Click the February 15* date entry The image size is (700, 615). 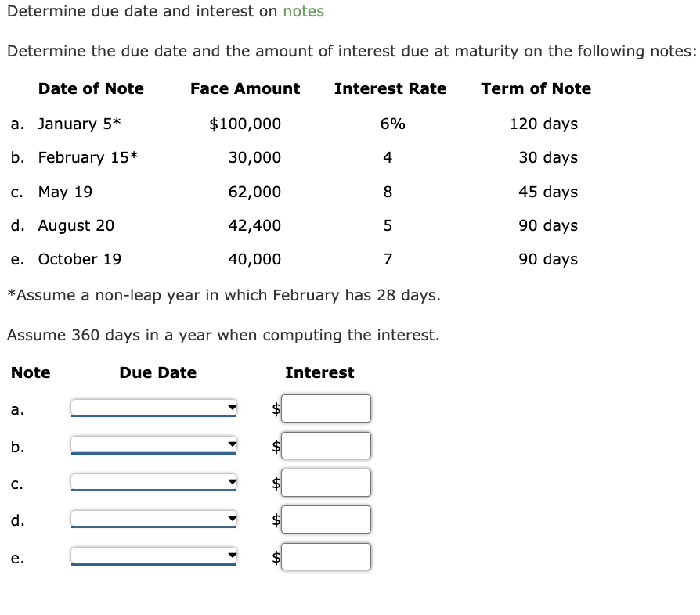coord(88,157)
